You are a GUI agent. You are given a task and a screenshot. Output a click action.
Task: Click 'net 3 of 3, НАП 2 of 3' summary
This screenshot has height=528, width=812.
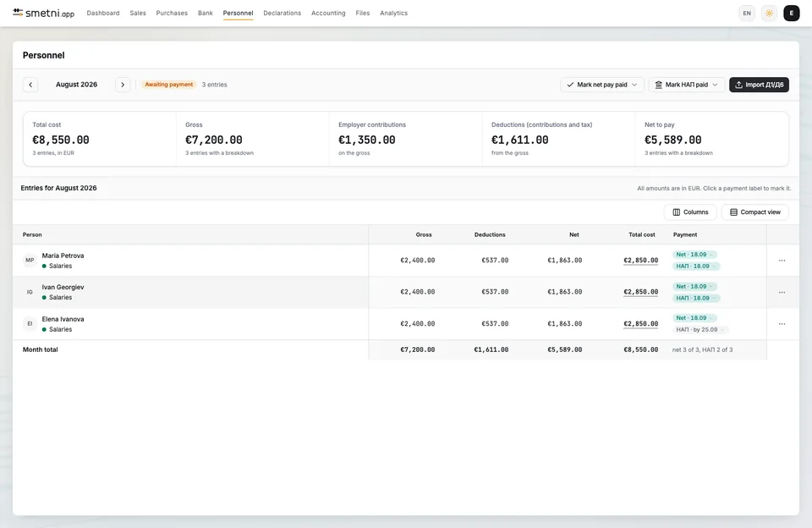tap(702, 349)
